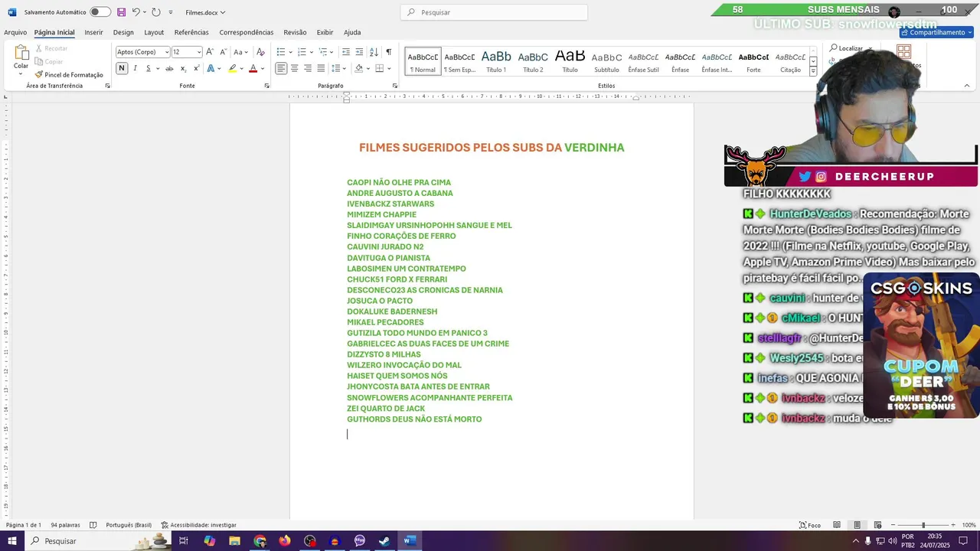The width and height of the screenshot is (980, 551).
Task: Align text right
Action: tap(308, 68)
